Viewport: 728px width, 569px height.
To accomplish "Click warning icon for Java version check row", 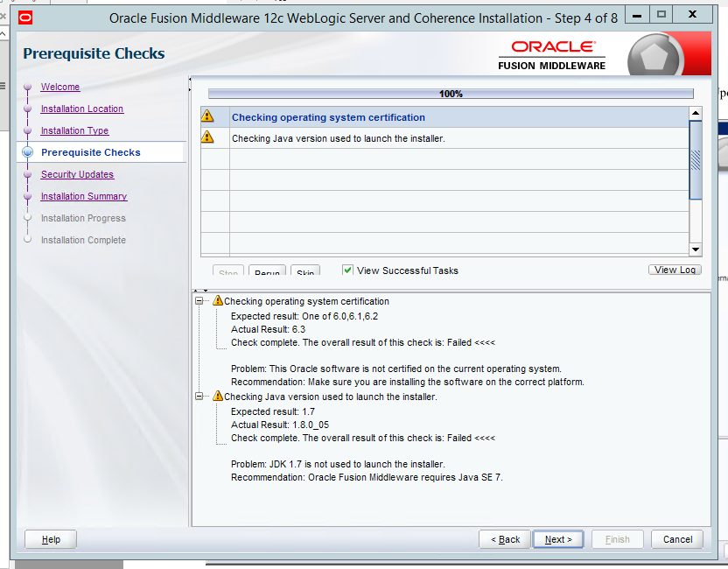I will click(207, 137).
